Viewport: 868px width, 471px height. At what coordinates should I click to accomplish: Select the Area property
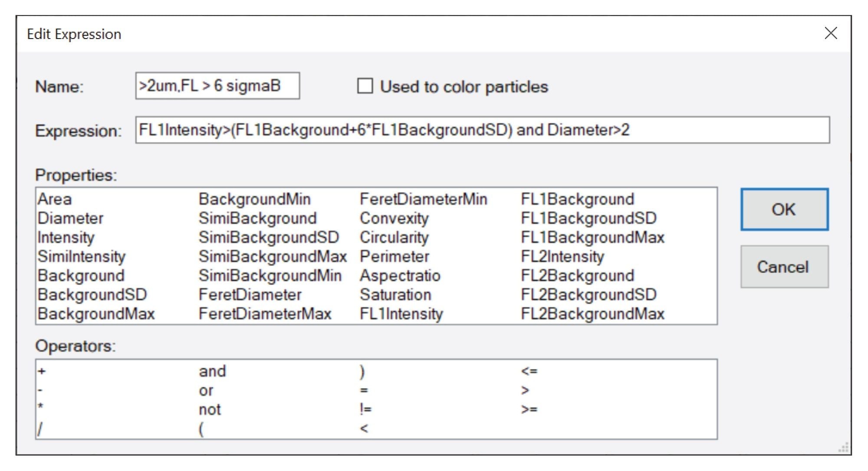click(x=55, y=199)
